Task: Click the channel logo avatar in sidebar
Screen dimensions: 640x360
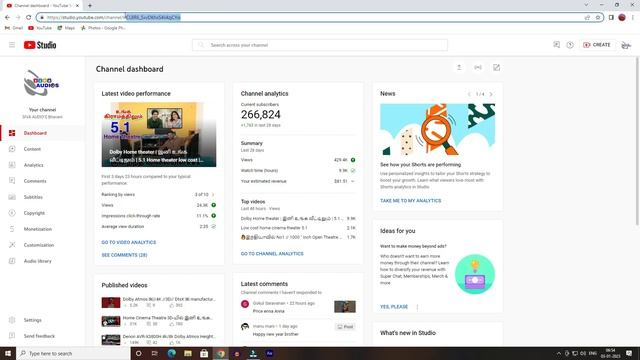Action: 42,83
